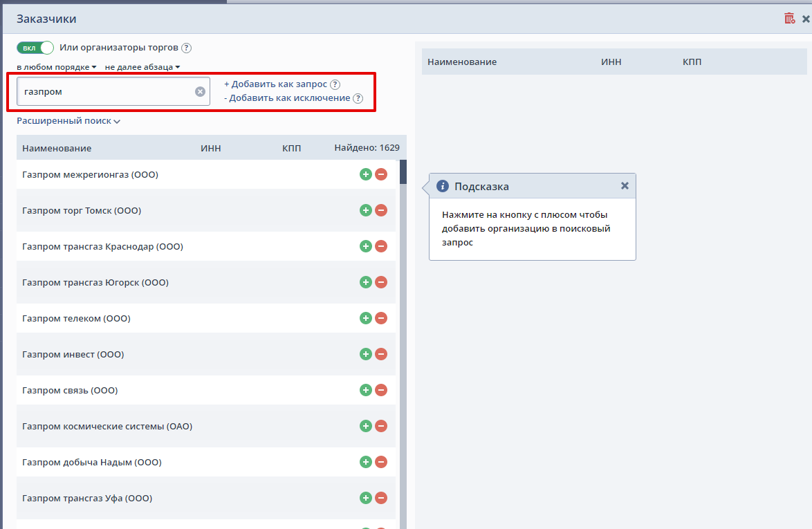This screenshot has height=529, width=812.
Task: Click КПП header in right selection table
Action: tap(692, 62)
